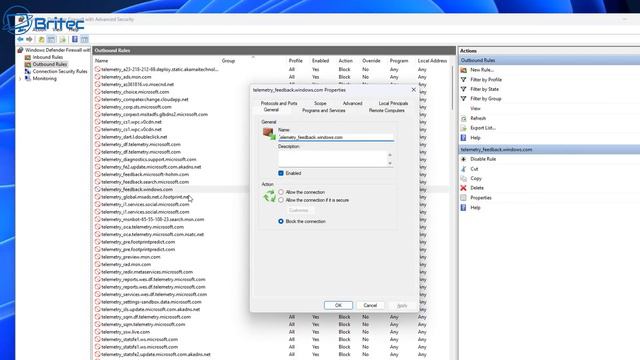Click the Disable Rule icon in Actions
The height and width of the screenshot is (360, 640).
tap(464, 159)
